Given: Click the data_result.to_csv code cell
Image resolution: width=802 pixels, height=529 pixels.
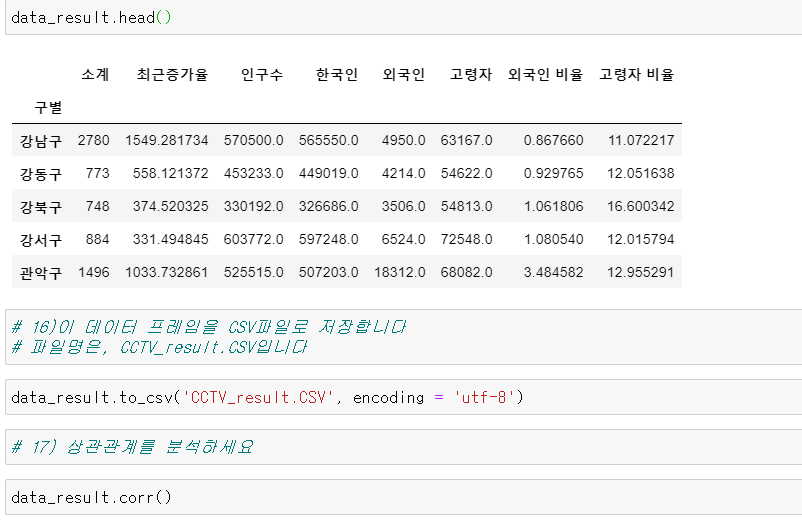Looking at the screenshot, I should 404,397.
